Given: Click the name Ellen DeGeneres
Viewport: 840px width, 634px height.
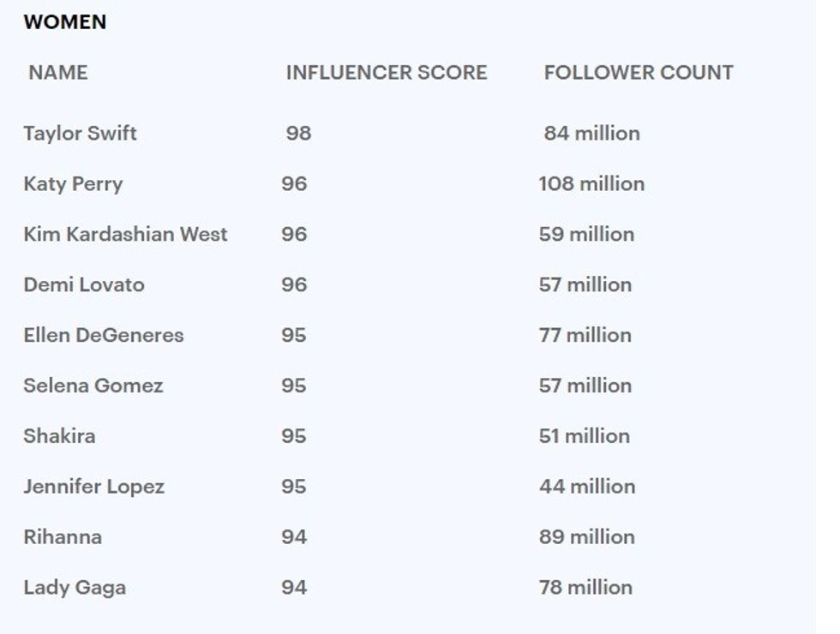Looking at the screenshot, I should tap(104, 335).
